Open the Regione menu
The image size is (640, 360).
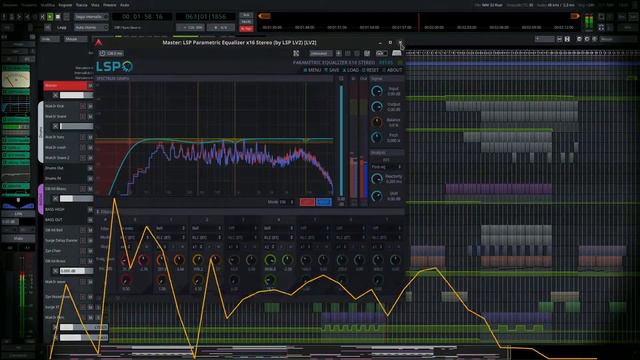tap(65, 5)
